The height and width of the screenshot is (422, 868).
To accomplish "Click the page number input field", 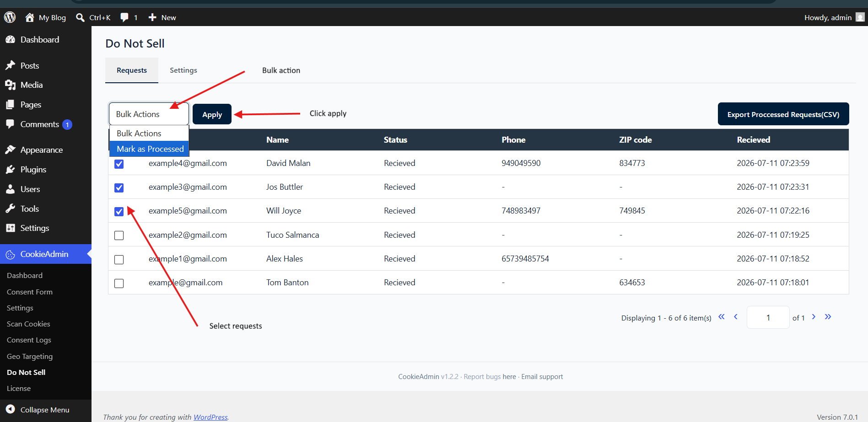I will coord(768,317).
